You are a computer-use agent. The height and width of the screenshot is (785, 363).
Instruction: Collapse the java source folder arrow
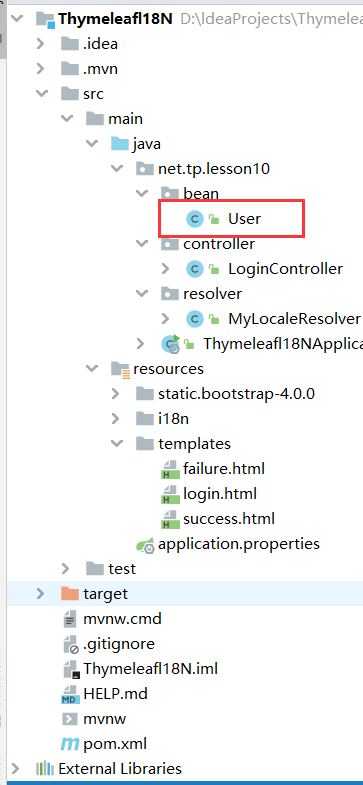(92, 144)
